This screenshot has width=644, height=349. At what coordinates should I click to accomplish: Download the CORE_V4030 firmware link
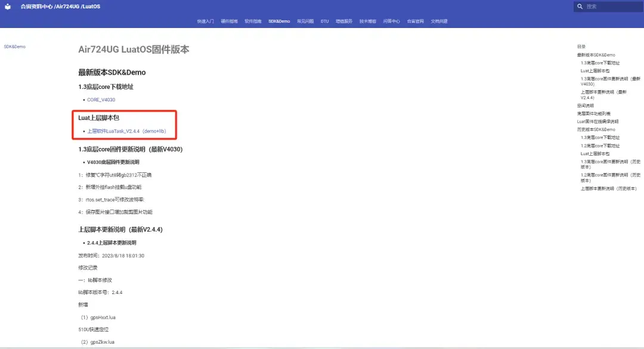pyautogui.click(x=101, y=100)
